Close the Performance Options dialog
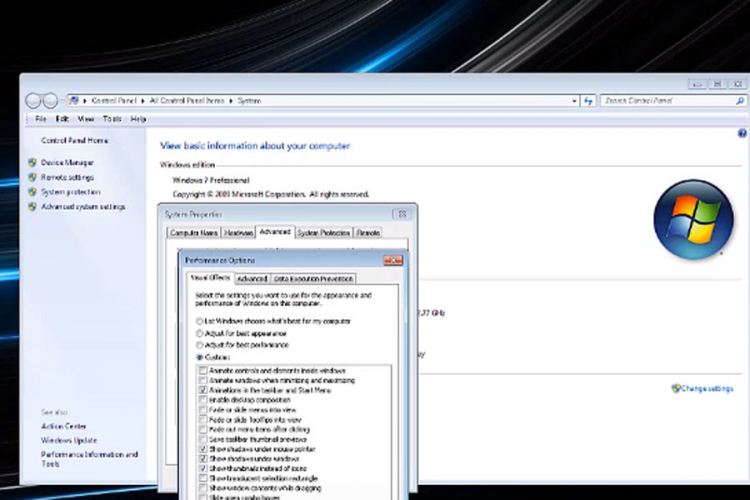Image resolution: width=750 pixels, height=500 pixels. (x=393, y=260)
